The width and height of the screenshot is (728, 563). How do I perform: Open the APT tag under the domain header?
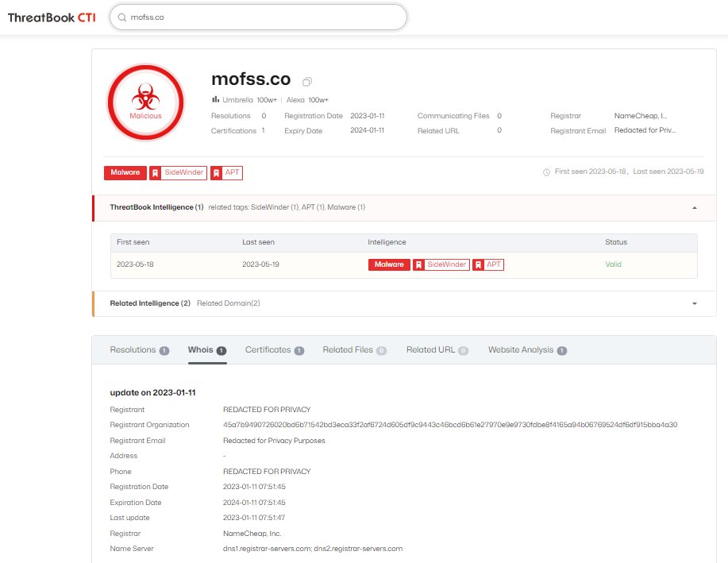226,172
